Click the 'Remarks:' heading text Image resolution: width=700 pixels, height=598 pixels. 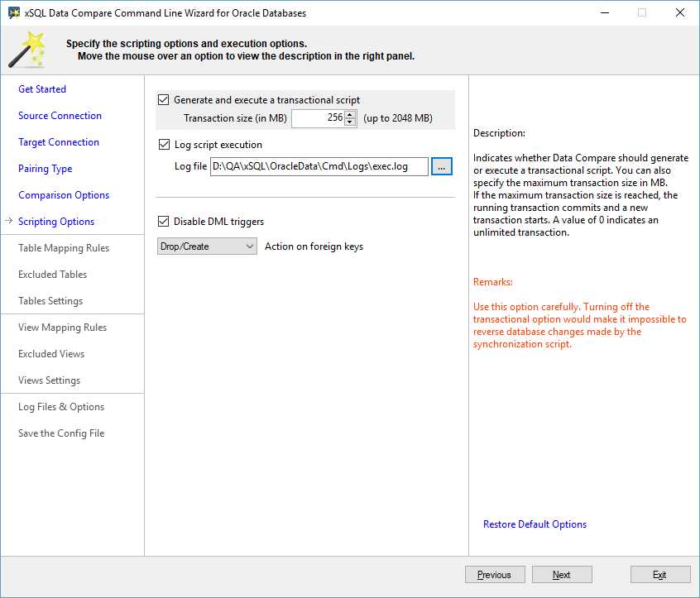click(x=493, y=282)
